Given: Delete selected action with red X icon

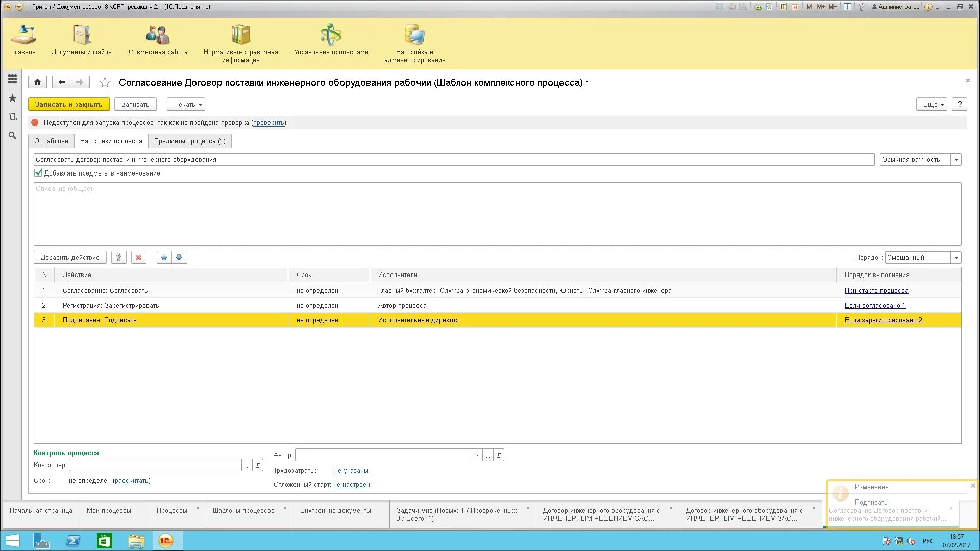Looking at the screenshot, I should pos(138,258).
